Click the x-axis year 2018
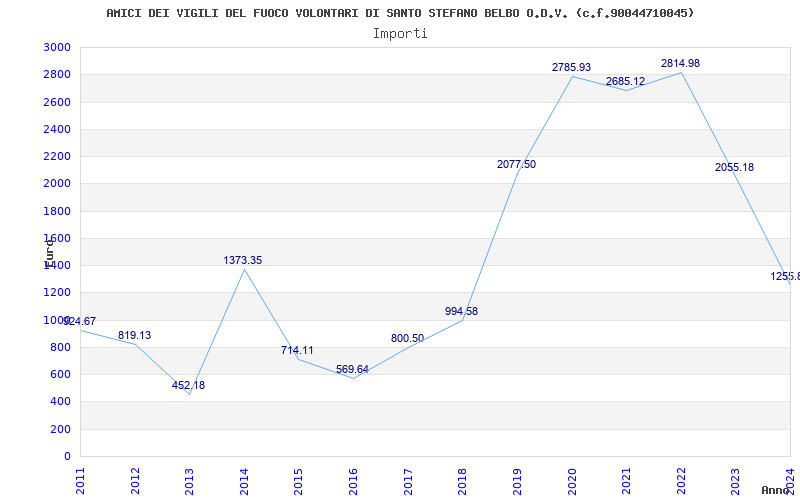Screen dimensions: 800x500 point(462,481)
